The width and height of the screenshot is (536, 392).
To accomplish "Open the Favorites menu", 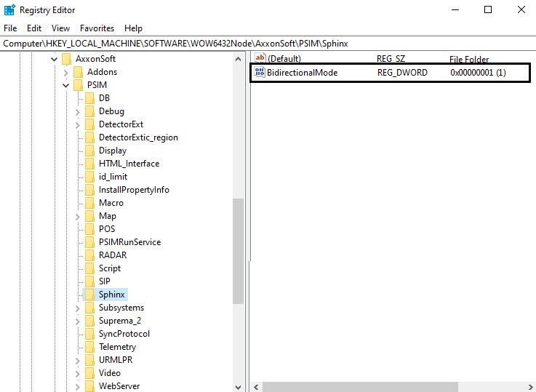I will (97, 28).
